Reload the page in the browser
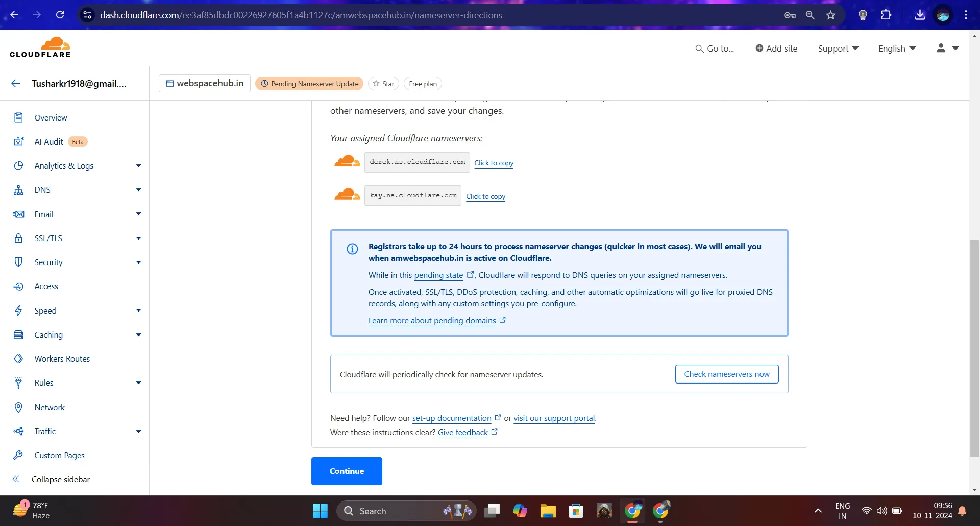980x526 pixels. (60, 15)
